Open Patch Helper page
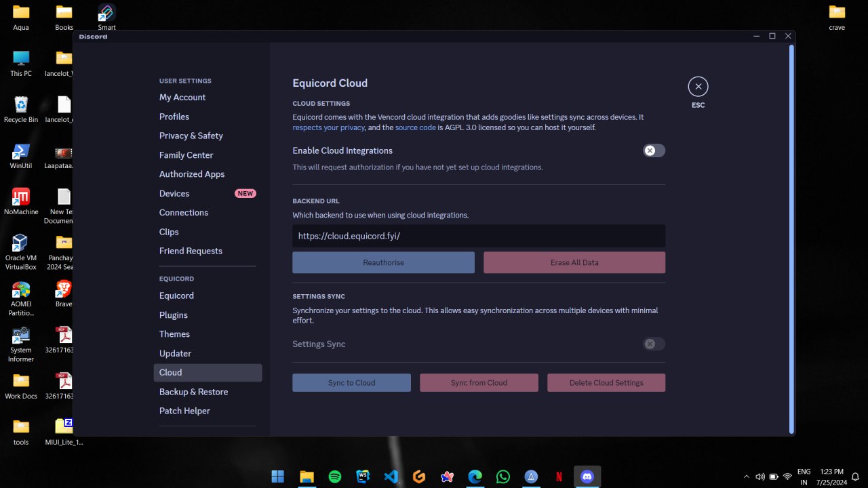The image size is (868, 488). tap(208, 411)
